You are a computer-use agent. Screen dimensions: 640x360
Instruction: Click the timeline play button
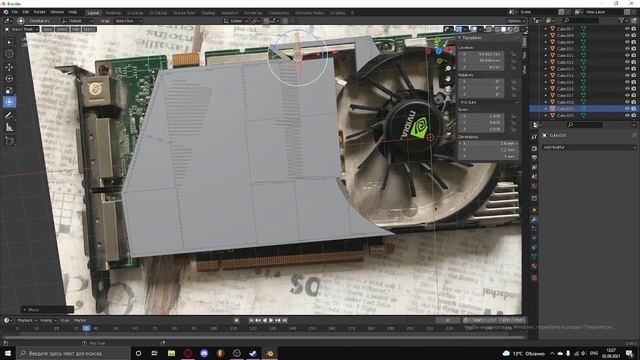(271, 320)
